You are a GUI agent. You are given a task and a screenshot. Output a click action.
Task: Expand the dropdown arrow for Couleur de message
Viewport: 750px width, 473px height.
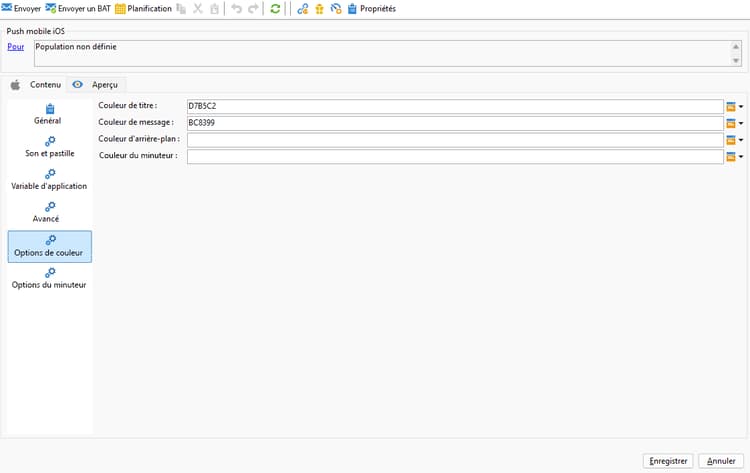[x=741, y=123]
